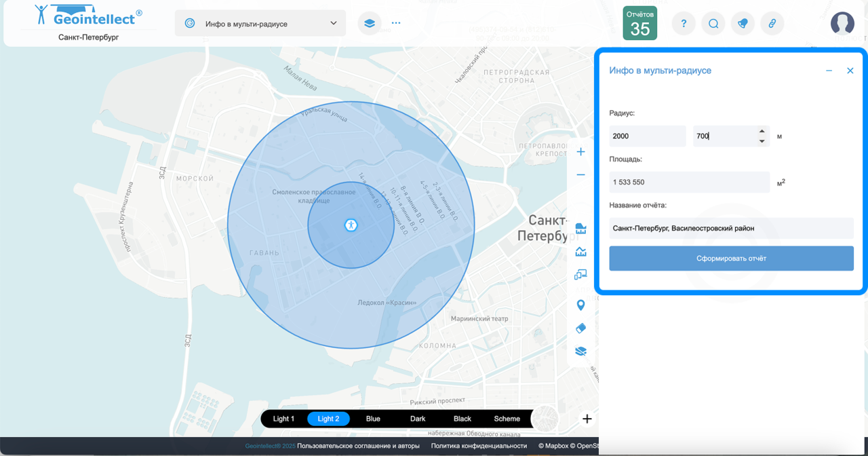The width and height of the screenshot is (868, 456).
Task: Switch map style to Dark
Action: coord(418,419)
